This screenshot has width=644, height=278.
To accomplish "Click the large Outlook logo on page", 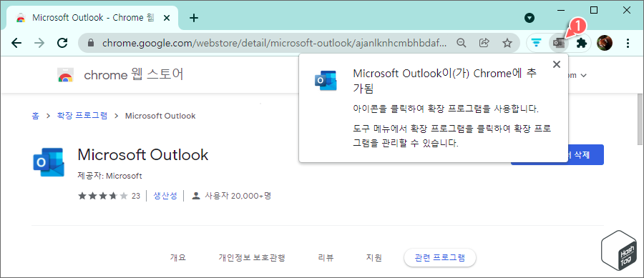I will point(49,162).
